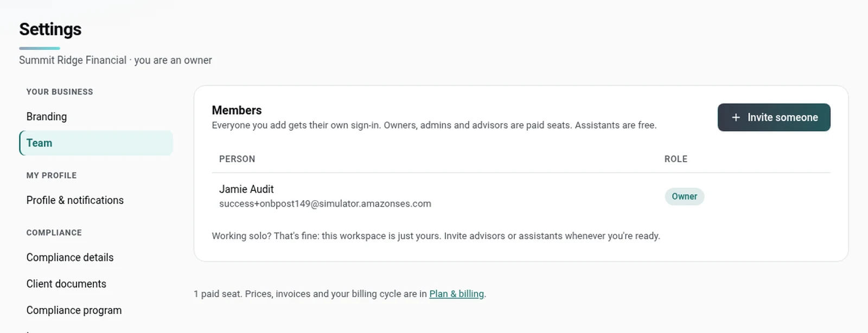This screenshot has width=868, height=333.
Task: Click the paid seats description under Members
Action: click(434, 125)
